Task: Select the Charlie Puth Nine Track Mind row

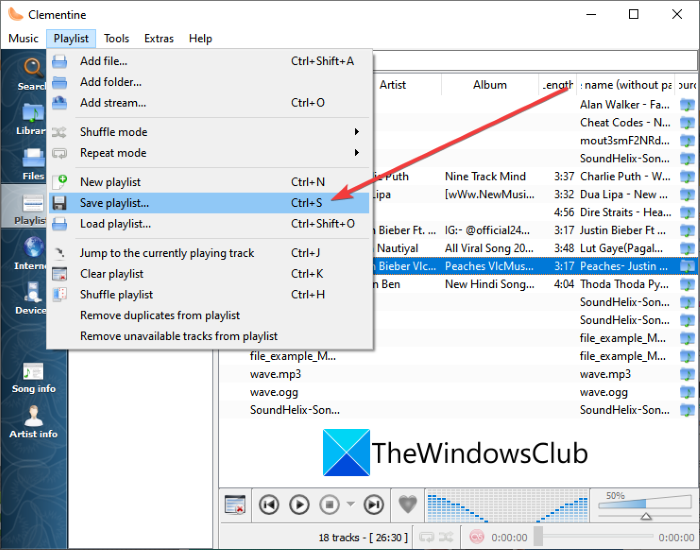Action: [x=534, y=176]
